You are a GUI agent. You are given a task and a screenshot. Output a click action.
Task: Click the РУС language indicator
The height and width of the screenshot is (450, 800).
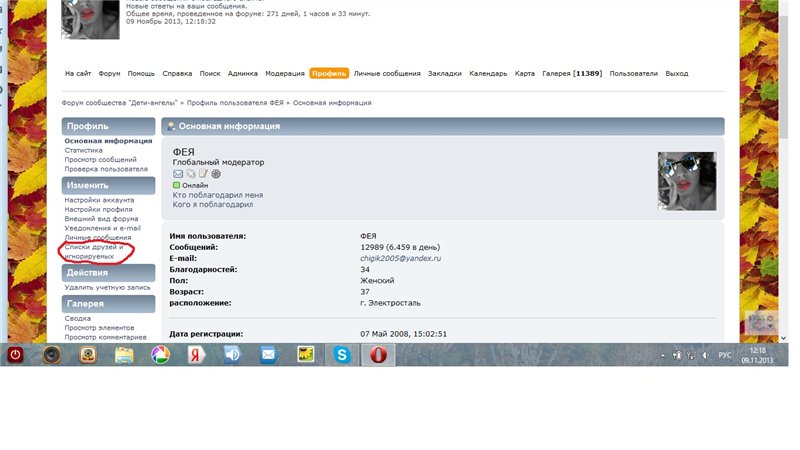[x=724, y=355]
